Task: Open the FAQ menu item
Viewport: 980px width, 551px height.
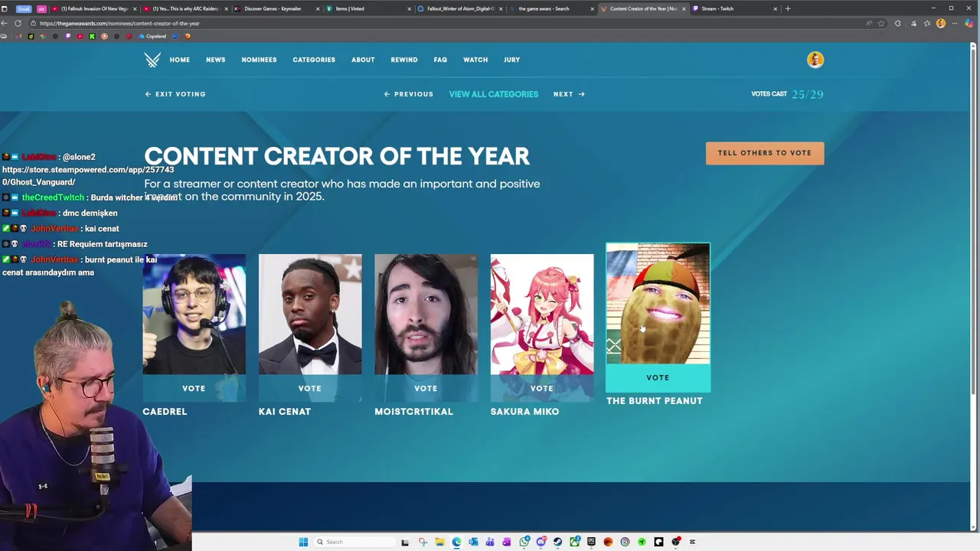Action: tap(440, 60)
